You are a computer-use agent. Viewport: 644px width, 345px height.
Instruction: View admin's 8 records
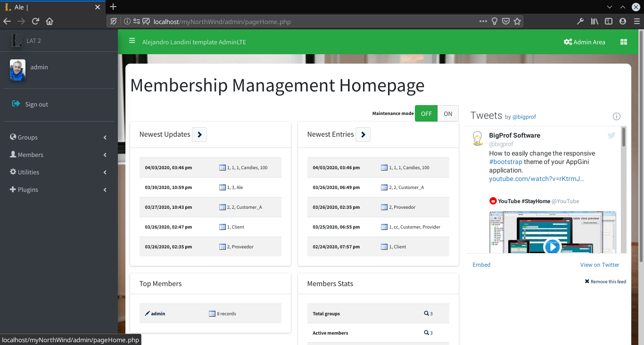point(223,313)
